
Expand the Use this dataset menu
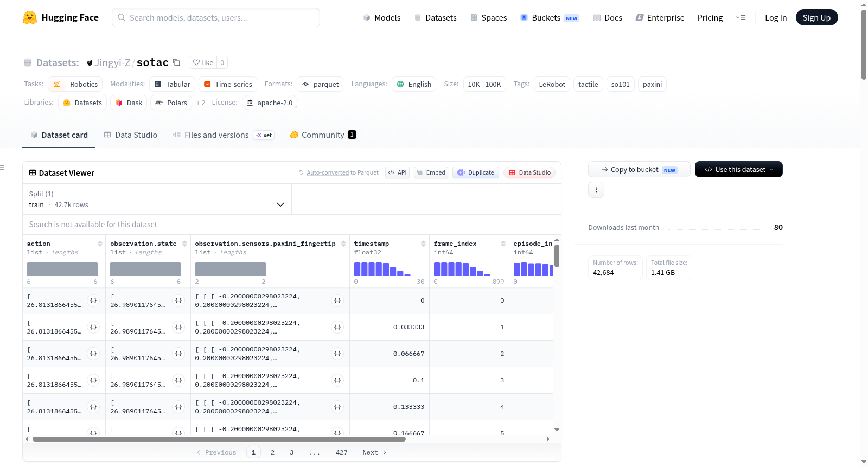[739, 169]
